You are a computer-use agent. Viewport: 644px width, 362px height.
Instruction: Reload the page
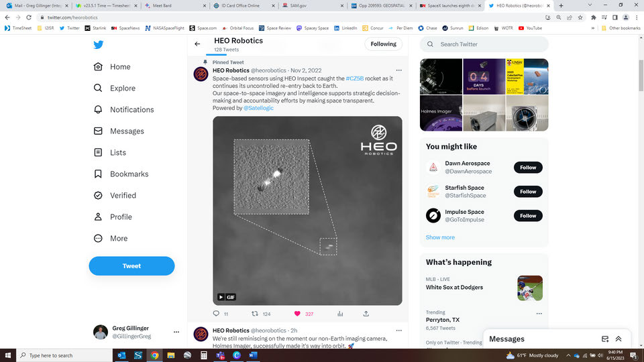[x=29, y=17]
